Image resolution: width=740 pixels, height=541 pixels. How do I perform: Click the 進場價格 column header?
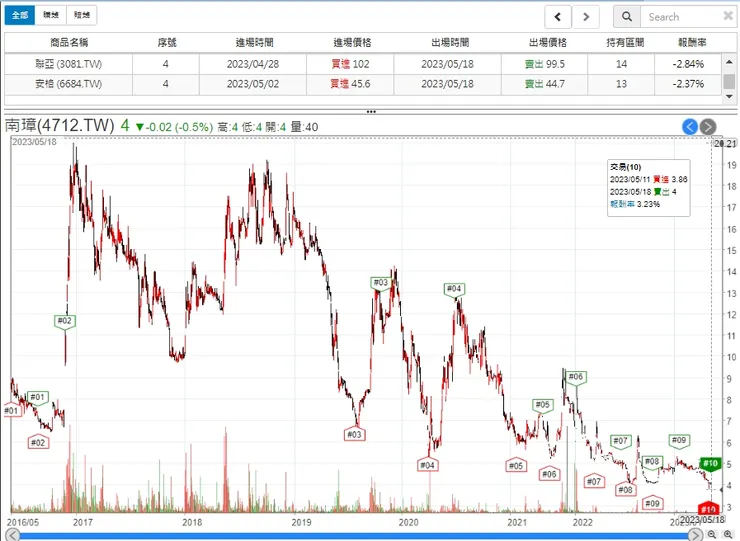[x=352, y=42]
